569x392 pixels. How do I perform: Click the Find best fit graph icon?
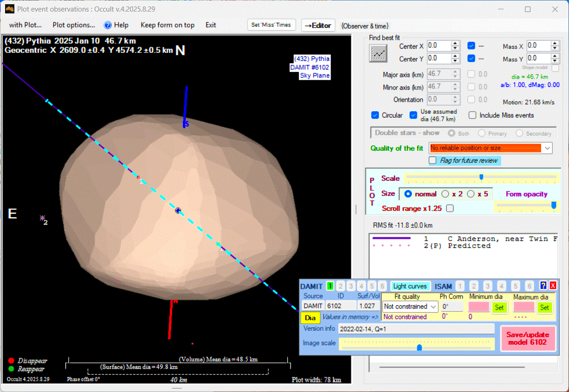click(x=378, y=53)
